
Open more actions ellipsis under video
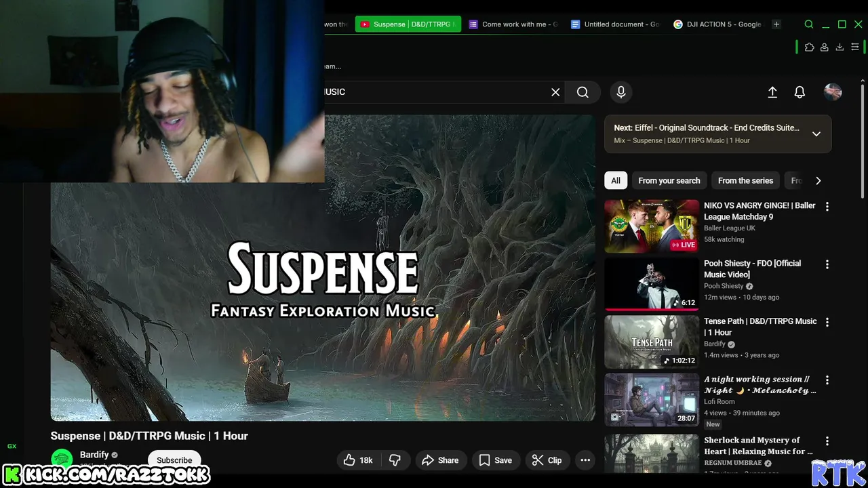(585, 460)
